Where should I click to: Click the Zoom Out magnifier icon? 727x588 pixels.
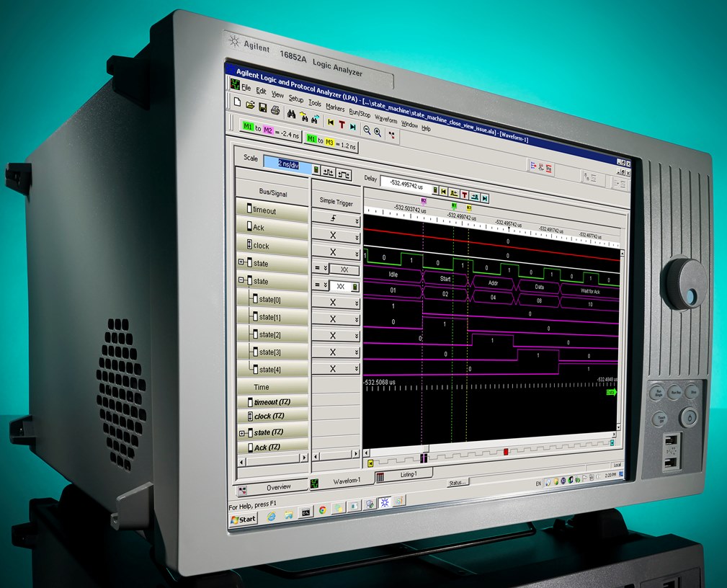pos(367,130)
